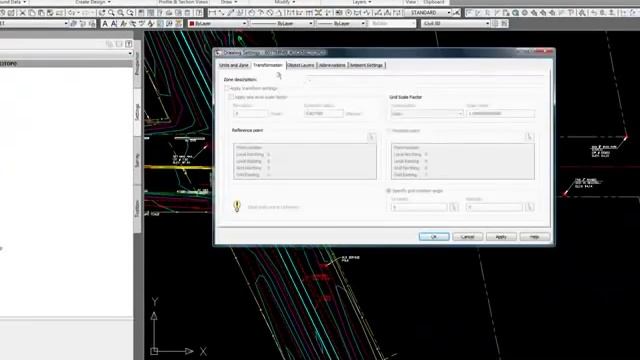The image size is (640, 360).
Task: Click the Help button in dialog
Action: click(x=535, y=237)
